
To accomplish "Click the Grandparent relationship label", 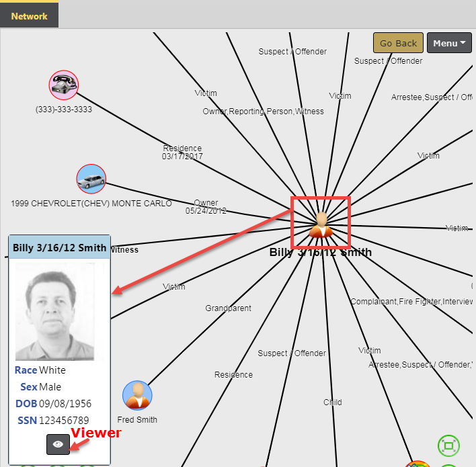I will click(228, 308).
